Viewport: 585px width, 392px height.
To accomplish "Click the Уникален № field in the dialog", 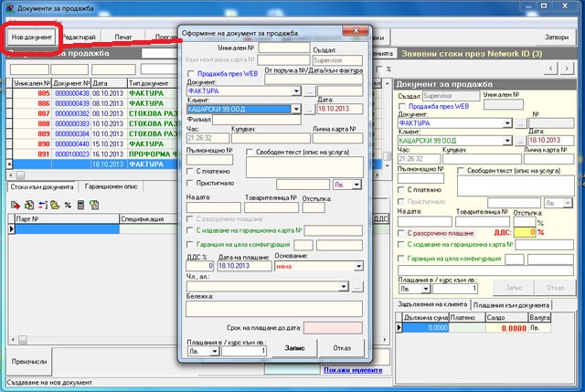I will click(x=284, y=48).
